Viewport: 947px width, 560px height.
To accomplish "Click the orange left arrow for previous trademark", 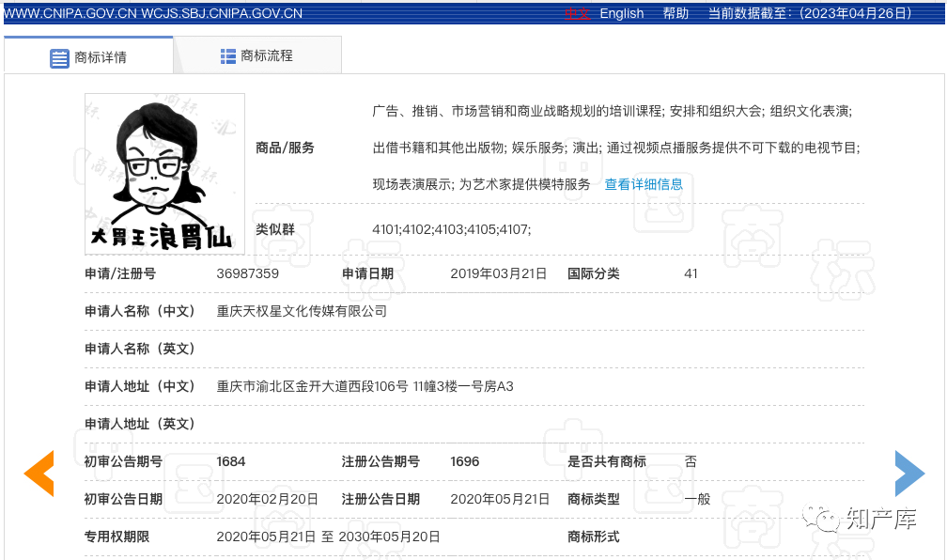I will pyautogui.click(x=39, y=474).
